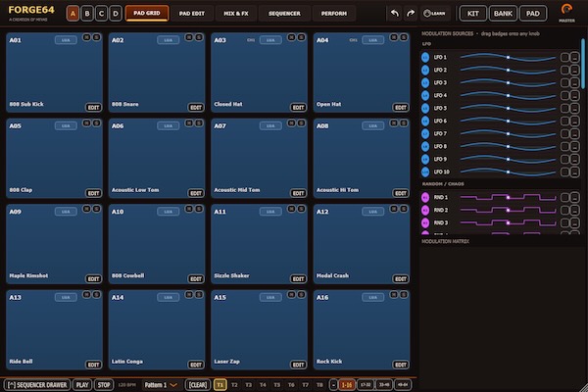Open EDIT on pad A01 808 Sub Kick
Image resolution: width=588 pixels, height=392 pixels.
[93, 108]
